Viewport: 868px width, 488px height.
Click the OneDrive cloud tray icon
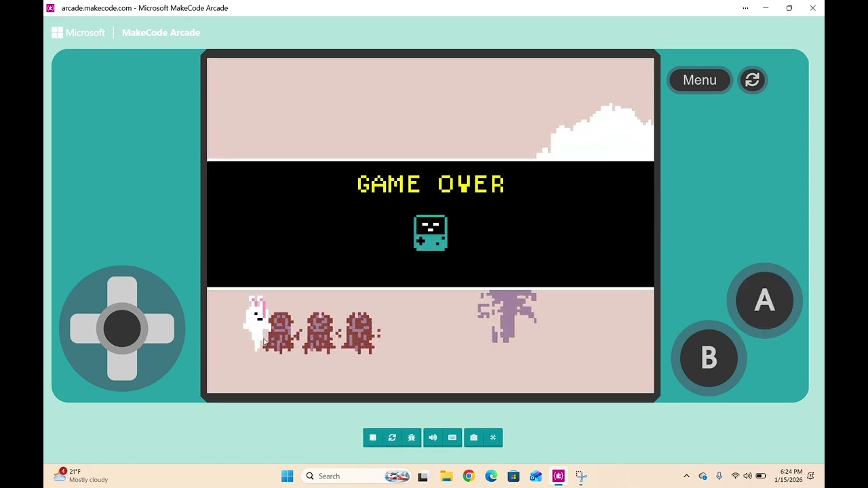click(703, 476)
